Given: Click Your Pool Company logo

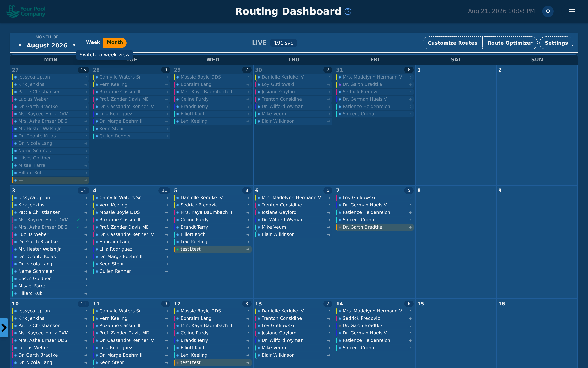Looking at the screenshot, I should pos(26,11).
